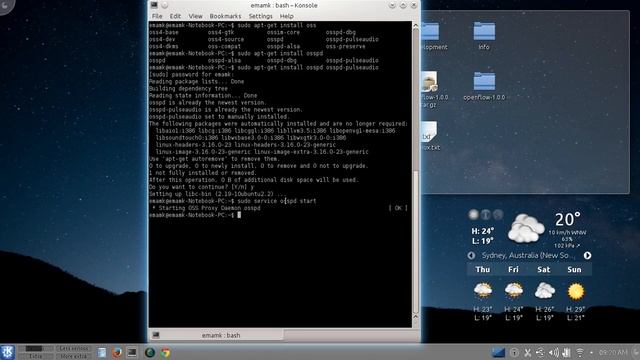Image resolution: width=640 pixels, height=360 pixels.
Task: Close the Konsole window
Action: [414, 5]
